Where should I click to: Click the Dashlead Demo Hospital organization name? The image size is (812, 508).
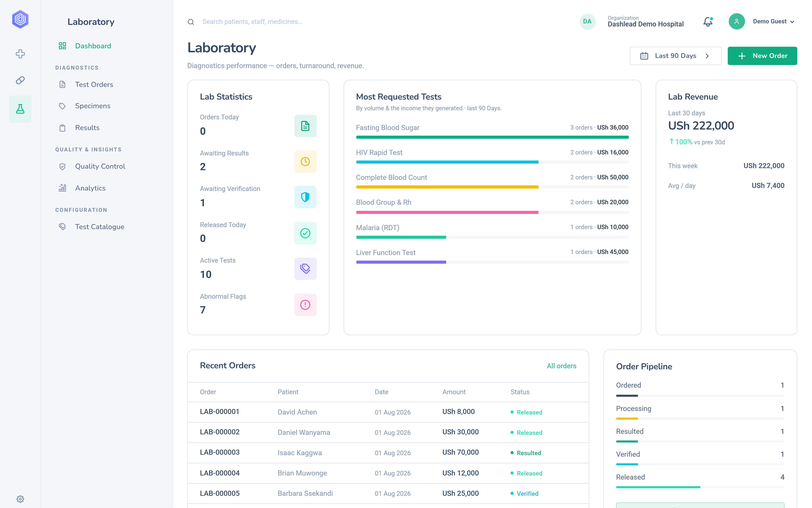click(x=645, y=24)
